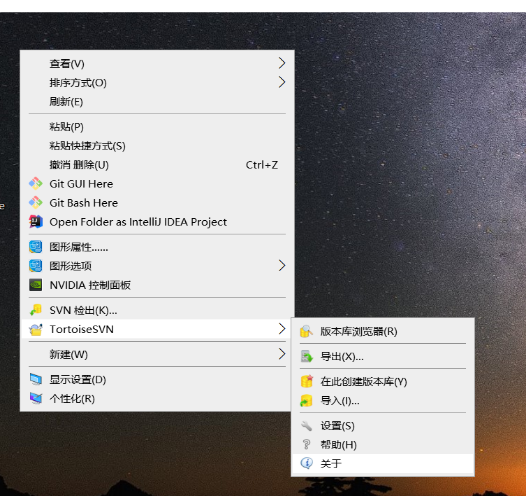Click the Git Bash Here icon
The image size is (526, 497).
click(36, 203)
